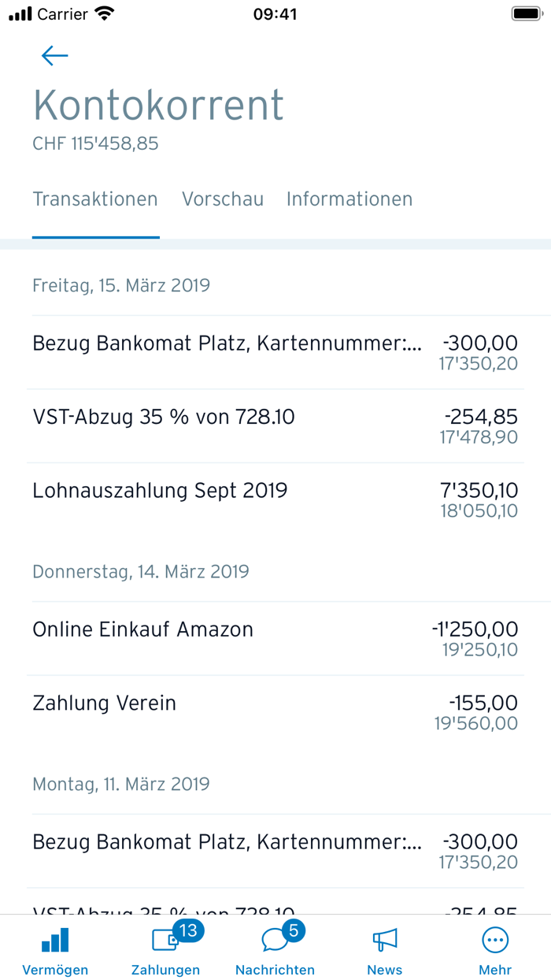
Task: Tap the CHF 115'458,85 balance
Action: tap(94, 143)
